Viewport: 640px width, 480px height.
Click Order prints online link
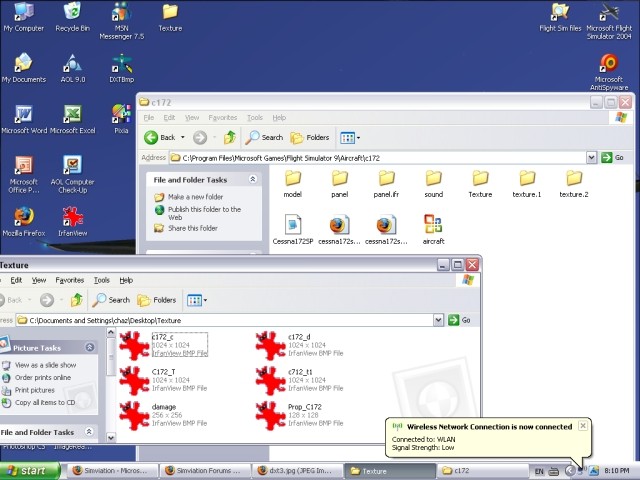click(x=43, y=378)
